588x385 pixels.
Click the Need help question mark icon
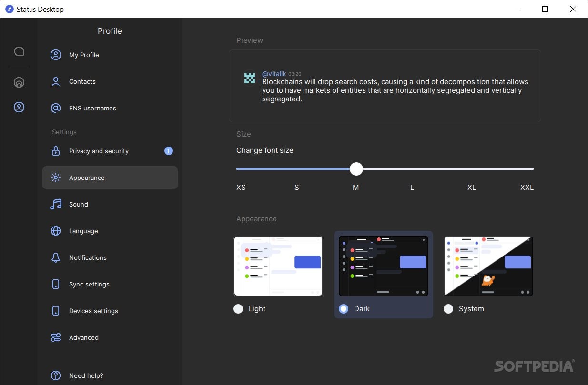[x=56, y=375]
